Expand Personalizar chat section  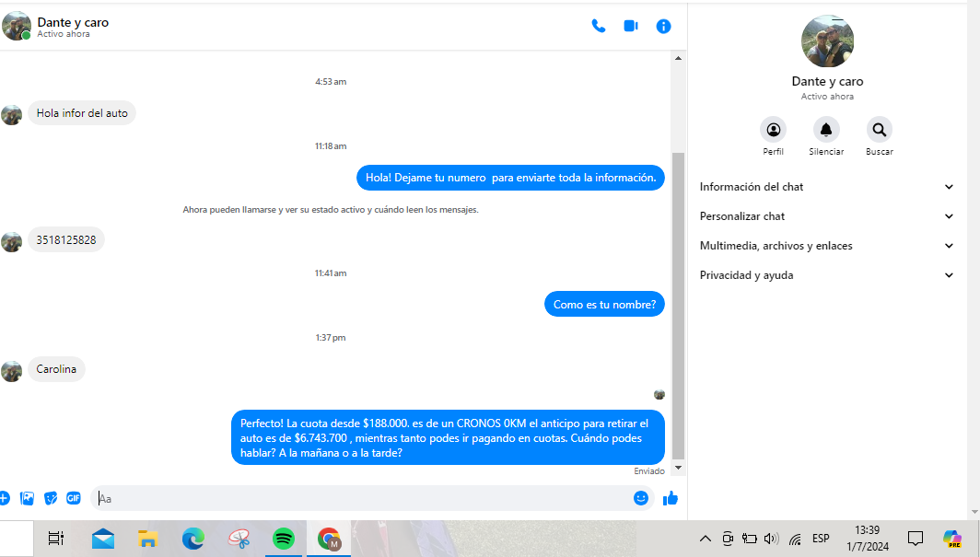tap(826, 216)
